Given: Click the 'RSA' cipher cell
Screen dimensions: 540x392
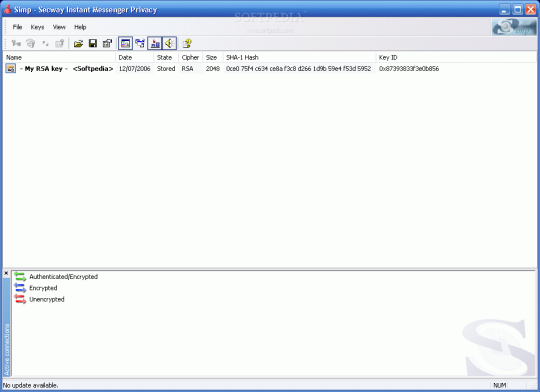Looking at the screenshot, I should (187, 69).
